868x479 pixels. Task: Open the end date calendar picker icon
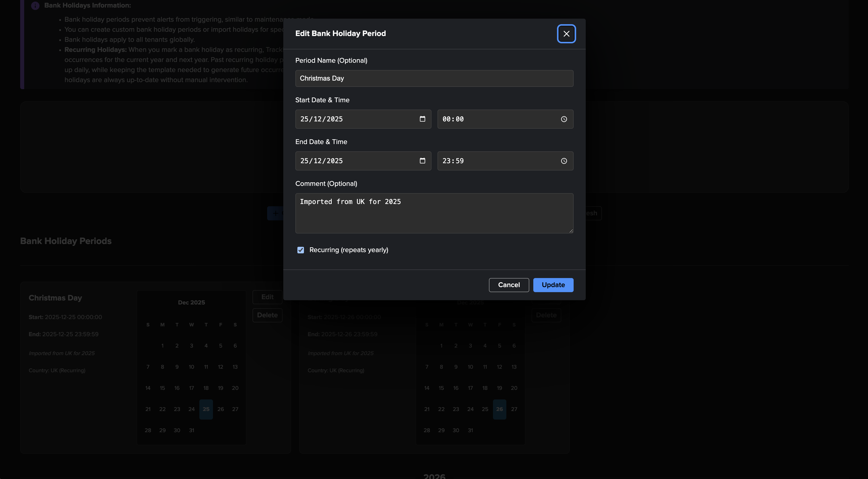(422, 161)
